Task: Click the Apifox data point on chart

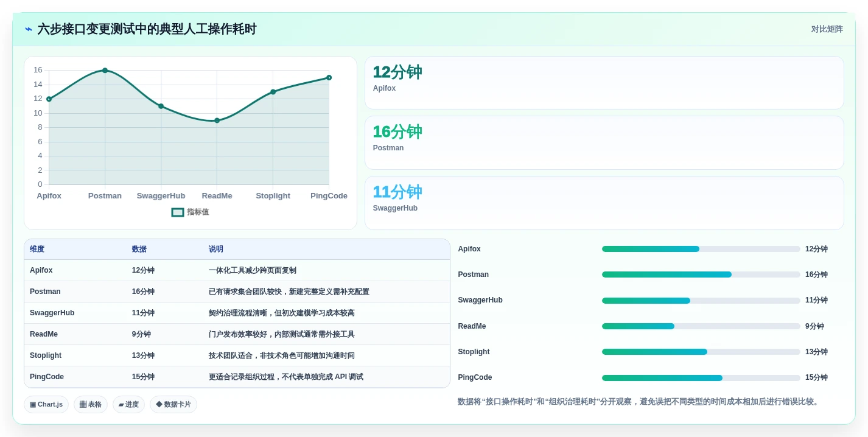Action: (x=49, y=99)
